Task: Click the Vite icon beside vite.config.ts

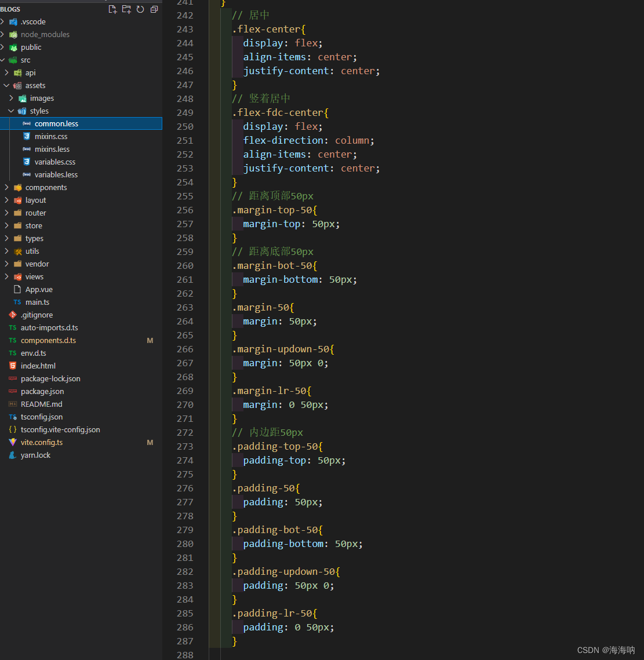Action: click(x=13, y=442)
